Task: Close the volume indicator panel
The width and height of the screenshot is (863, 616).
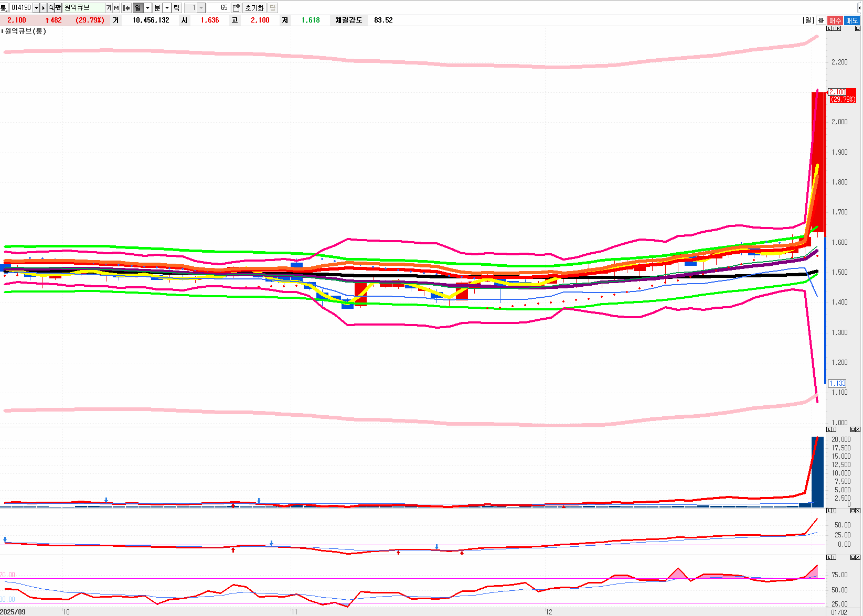Action: click(x=858, y=429)
